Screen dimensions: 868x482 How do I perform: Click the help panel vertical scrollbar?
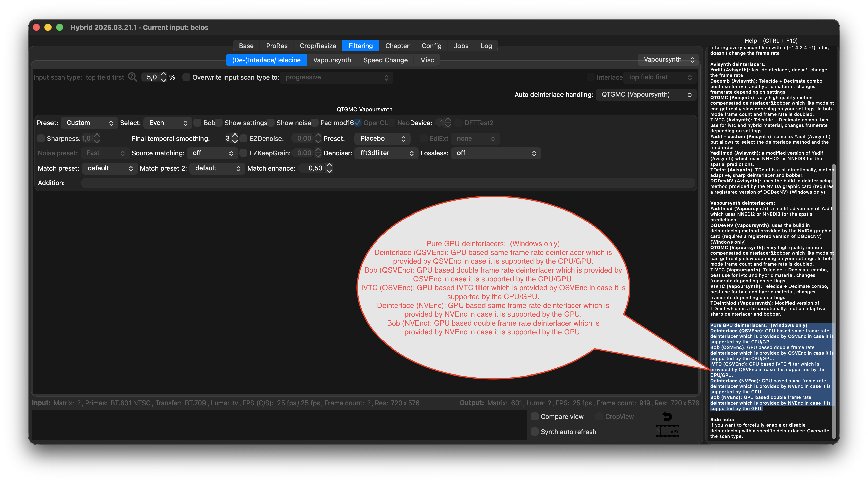pyautogui.click(x=834, y=302)
